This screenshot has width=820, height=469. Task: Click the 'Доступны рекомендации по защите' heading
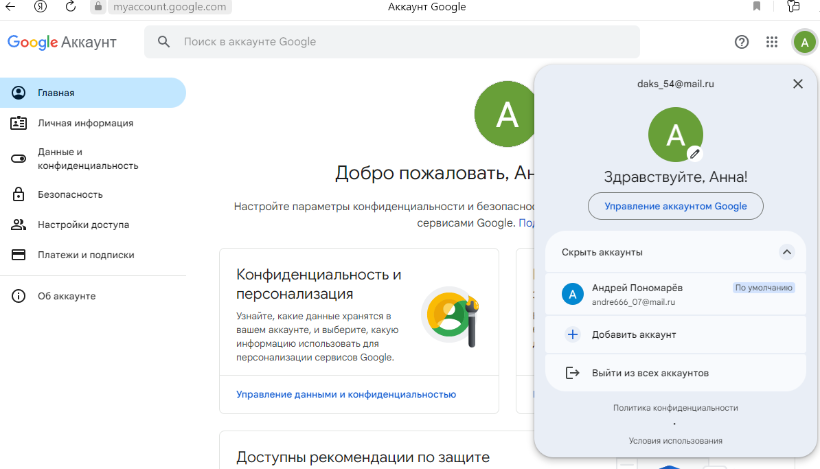tap(363, 457)
